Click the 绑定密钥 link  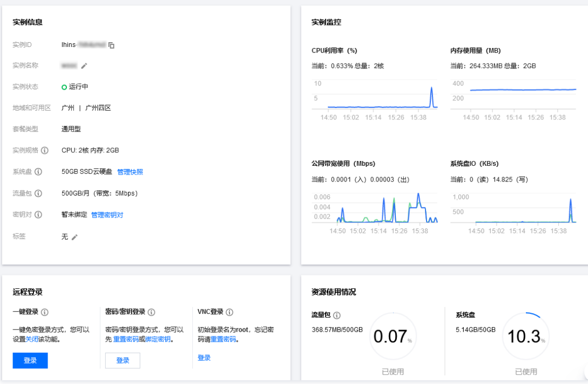(158, 339)
